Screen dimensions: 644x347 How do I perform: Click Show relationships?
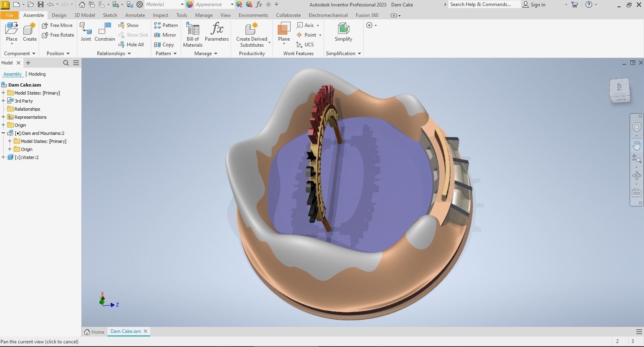[x=128, y=25]
